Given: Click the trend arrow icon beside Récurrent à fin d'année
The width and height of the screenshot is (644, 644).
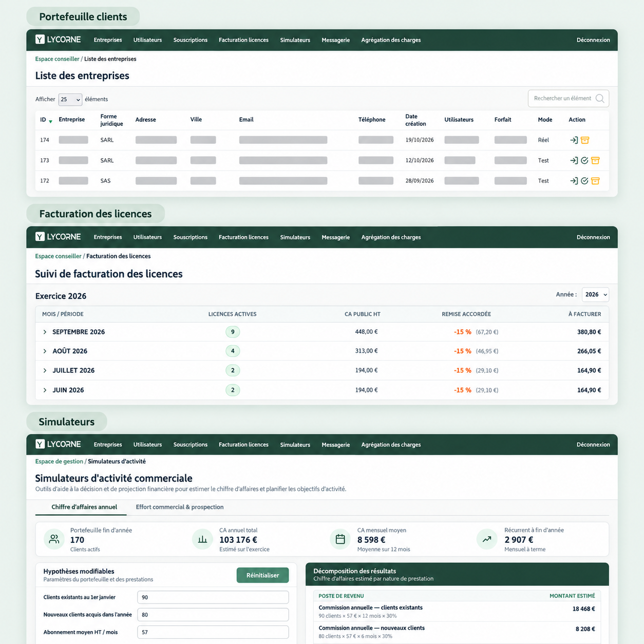Looking at the screenshot, I should click(x=487, y=539).
